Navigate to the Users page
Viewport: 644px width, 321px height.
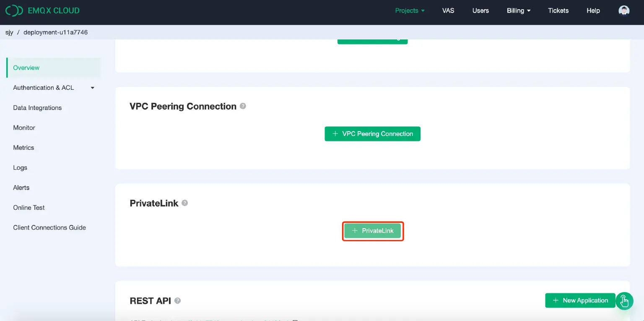480,10
